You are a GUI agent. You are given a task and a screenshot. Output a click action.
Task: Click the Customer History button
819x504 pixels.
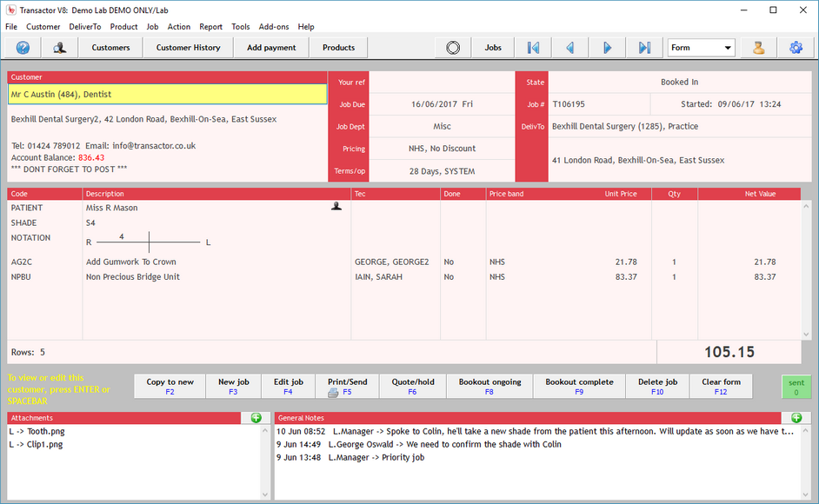188,48
